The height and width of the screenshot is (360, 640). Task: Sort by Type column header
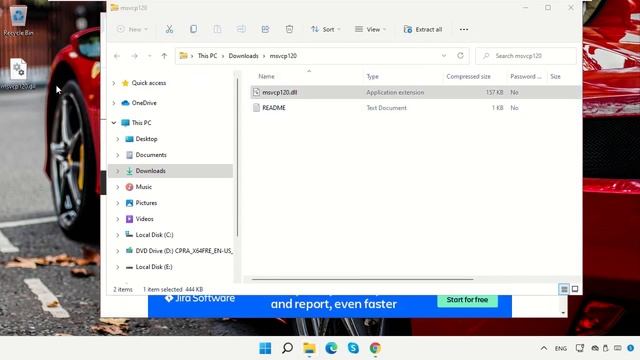click(372, 76)
